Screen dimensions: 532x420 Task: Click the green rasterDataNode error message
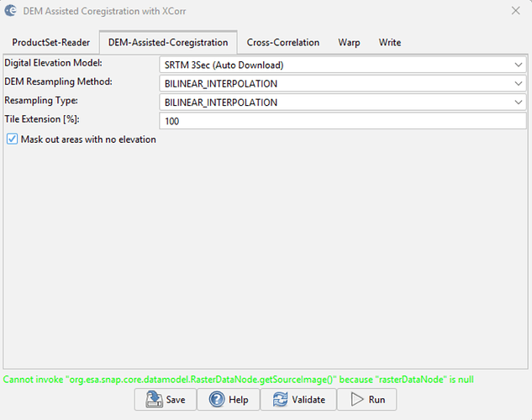tap(239, 379)
